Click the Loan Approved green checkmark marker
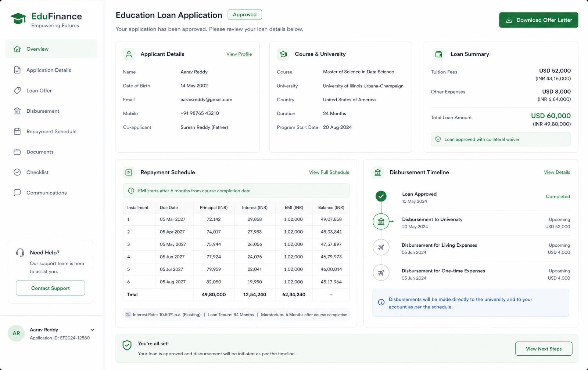 381,196
